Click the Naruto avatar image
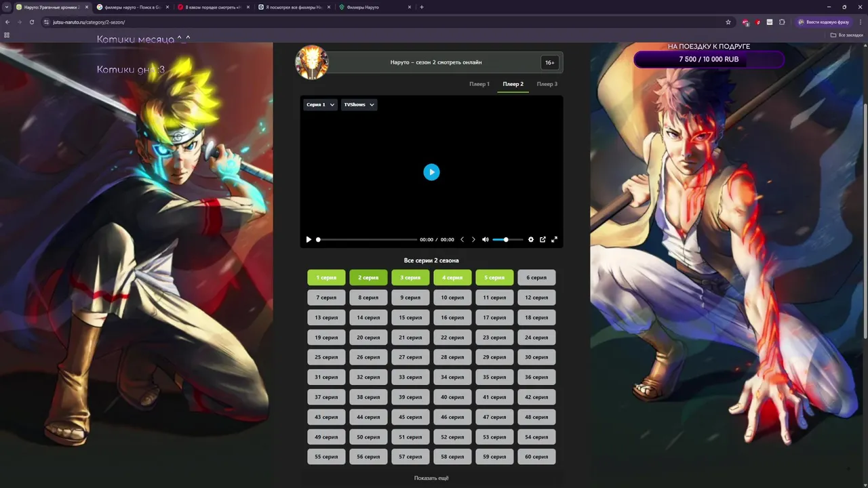 (x=312, y=62)
